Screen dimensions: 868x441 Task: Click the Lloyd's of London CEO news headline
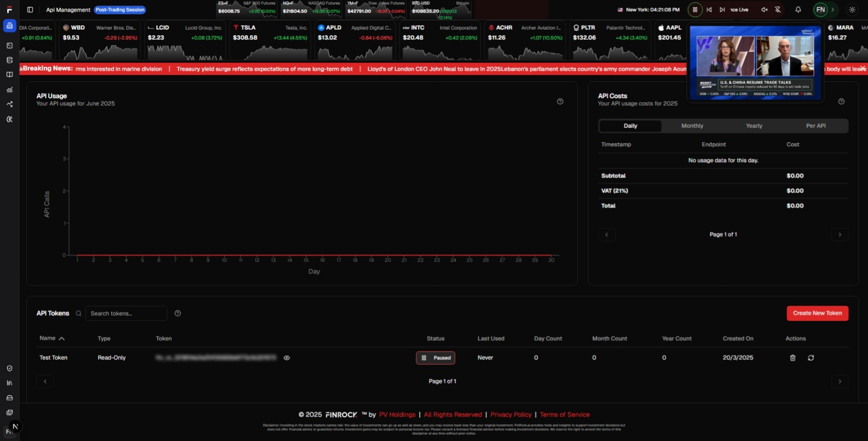pos(434,69)
